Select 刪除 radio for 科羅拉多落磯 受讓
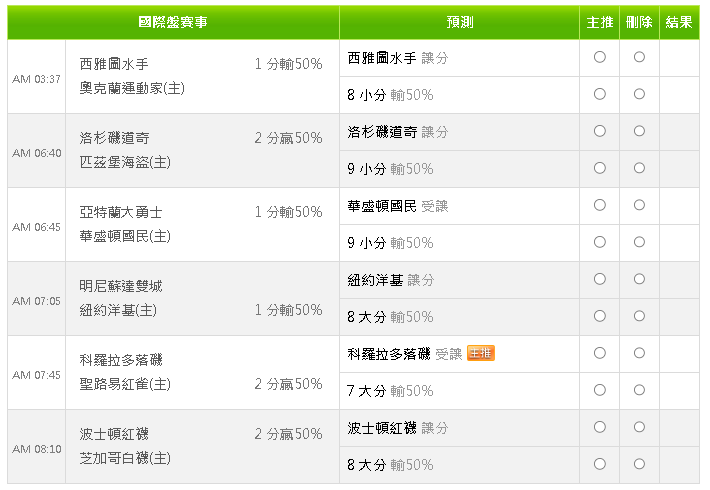Image resolution: width=710 pixels, height=490 pixels. click(639, 353)
